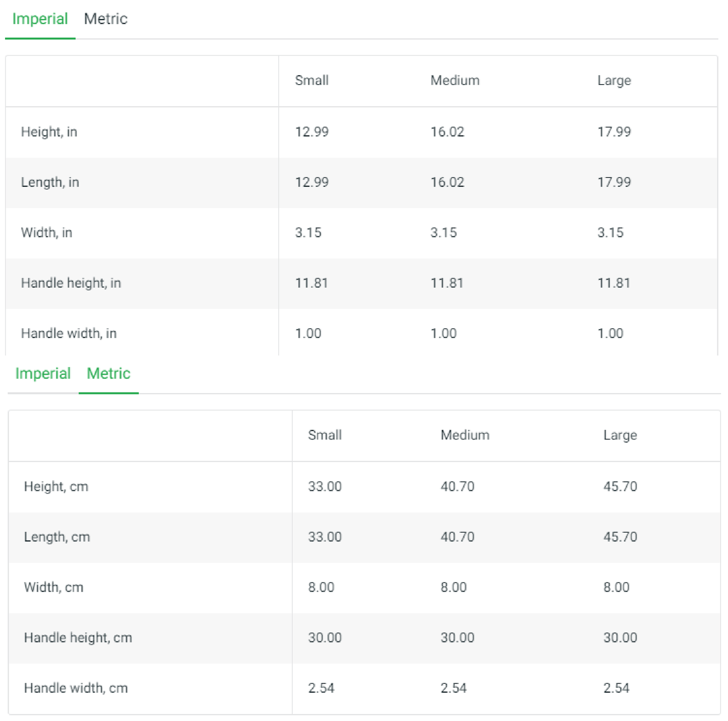The height and width of the screenshot is (721, 728).
Task: Click the Small handle height value 11.81
Action: pos(311,283)
